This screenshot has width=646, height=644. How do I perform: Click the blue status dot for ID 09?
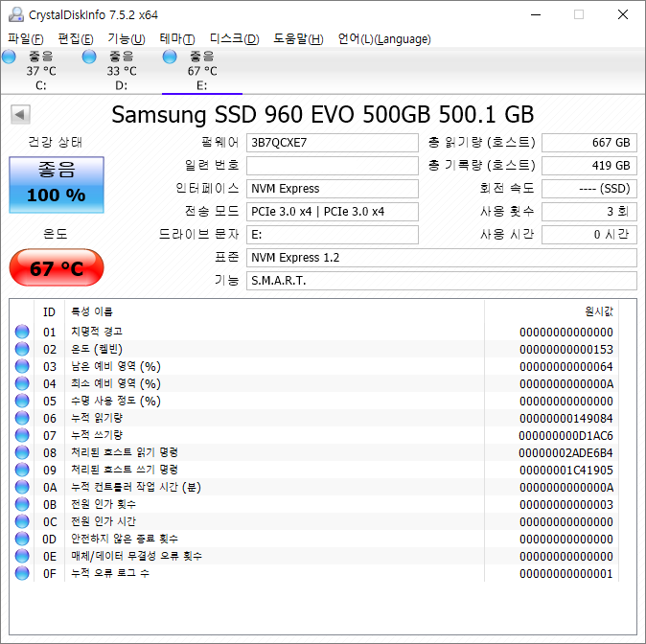(x=22, y=470)
